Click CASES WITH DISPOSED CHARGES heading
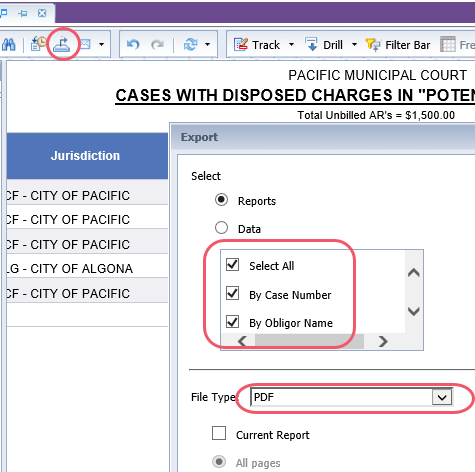The height and width of the screenshot is (472, 475). coord(295,95)
